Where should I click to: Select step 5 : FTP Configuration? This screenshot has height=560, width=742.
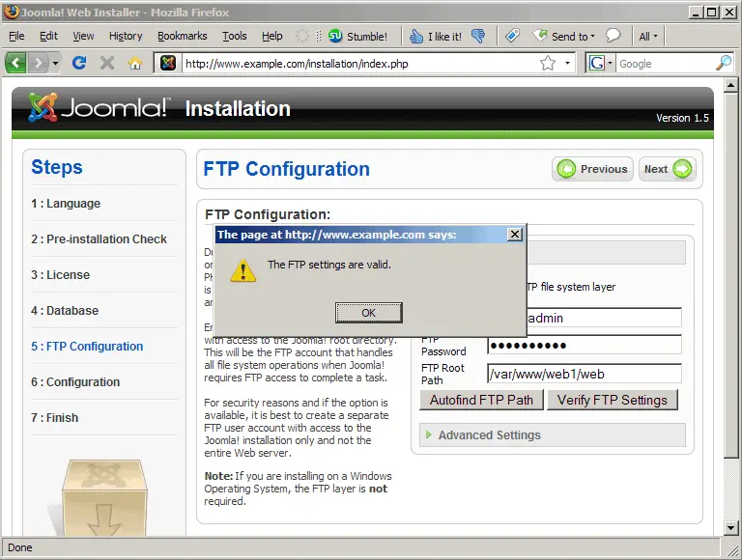click(87, 347)
